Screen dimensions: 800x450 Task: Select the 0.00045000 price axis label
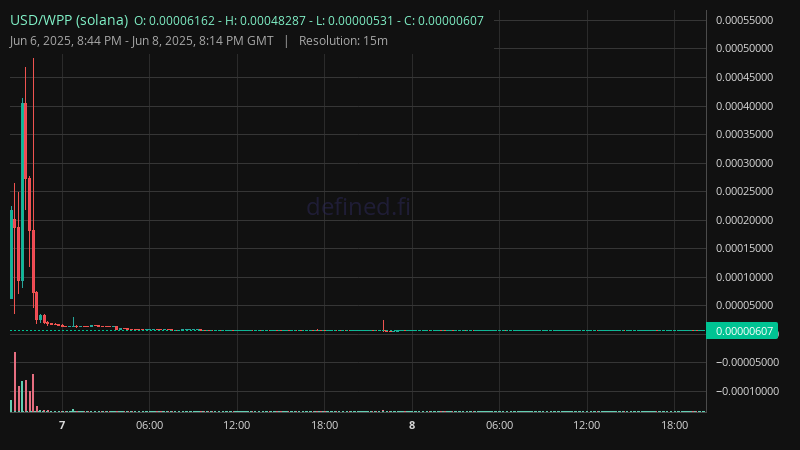pyautogui.click(x=744, y=78)
